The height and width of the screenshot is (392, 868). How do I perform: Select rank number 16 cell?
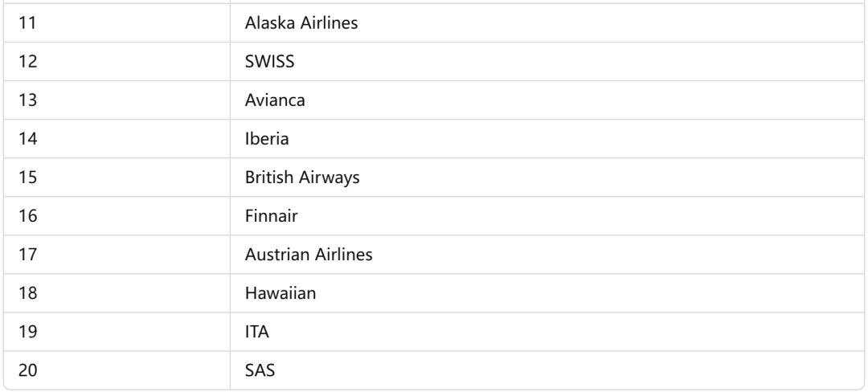pyautogui.click(x=117, y=216)
